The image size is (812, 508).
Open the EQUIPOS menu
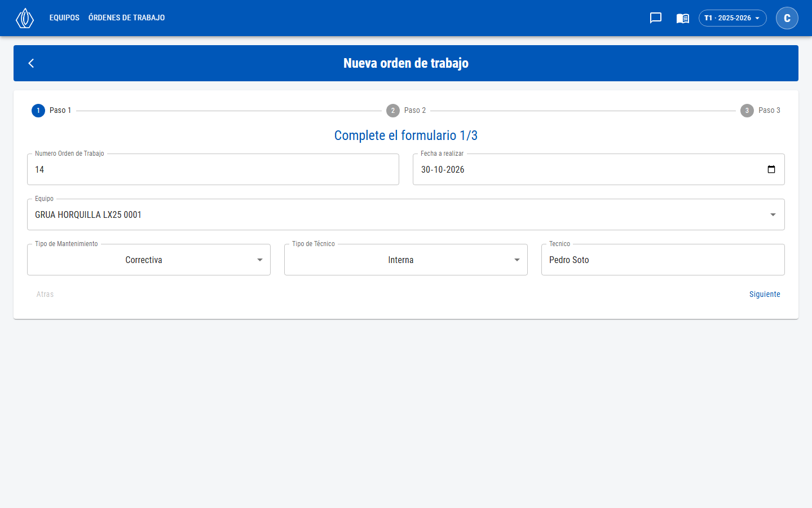[64, 18]
